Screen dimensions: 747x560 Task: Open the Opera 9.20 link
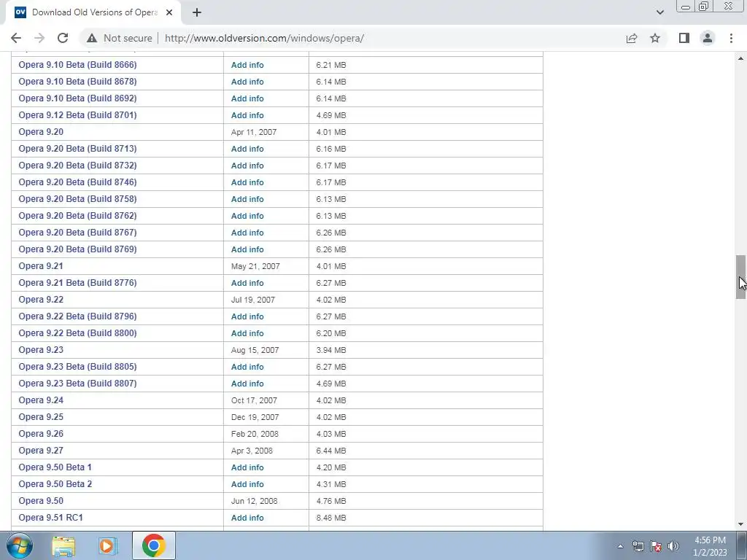[41, 132]
